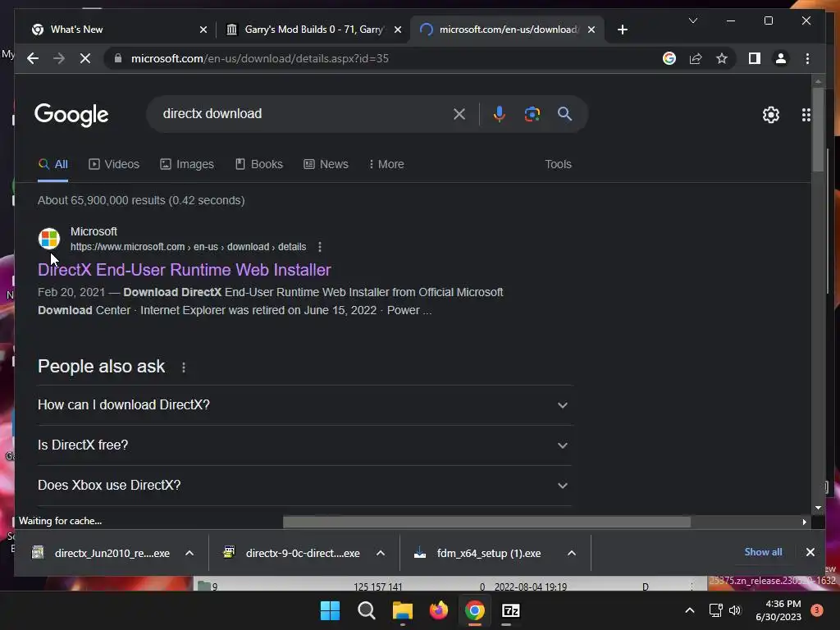
Task: Expand 'Does Xbox use DirectX?' question
Action: (x=305, y=486)
